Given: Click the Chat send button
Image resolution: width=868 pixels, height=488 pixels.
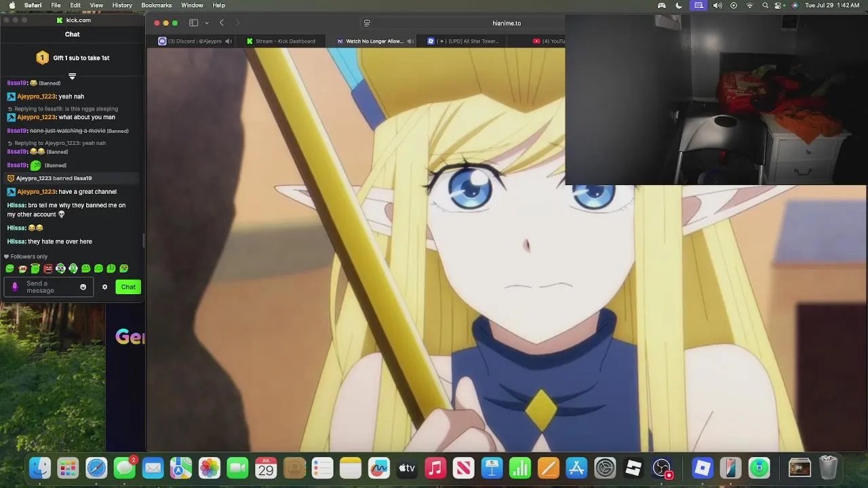Looking at the screenshot, I should 128,287.
